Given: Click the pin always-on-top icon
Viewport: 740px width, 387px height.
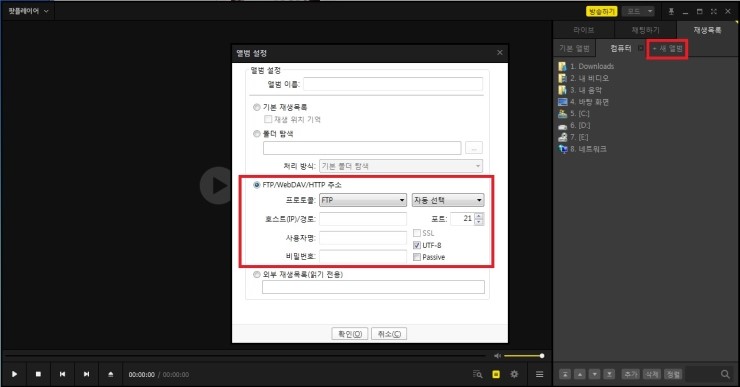Looking at the screenshot, I should (x=671, y=11).
